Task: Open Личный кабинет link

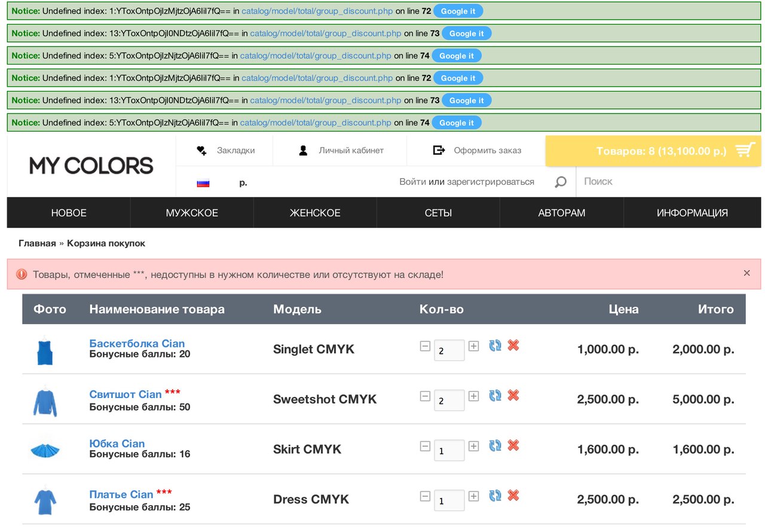Action: (351, 151)
